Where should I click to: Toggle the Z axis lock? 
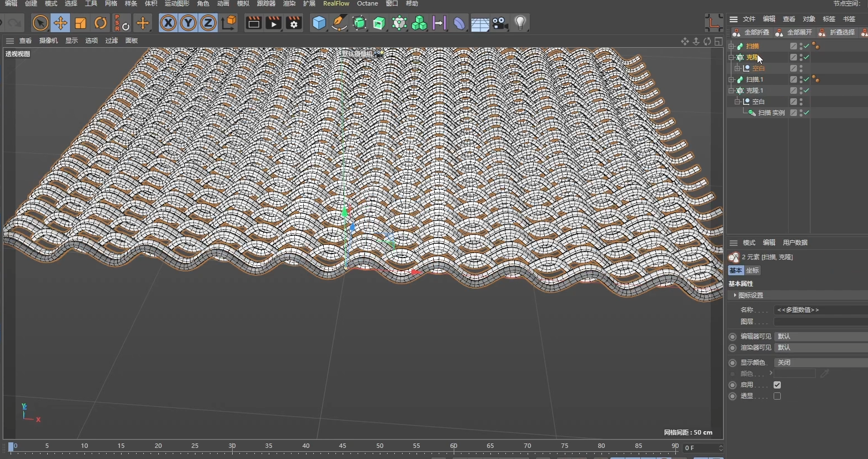pyautogui.click(x=208, y=23)
